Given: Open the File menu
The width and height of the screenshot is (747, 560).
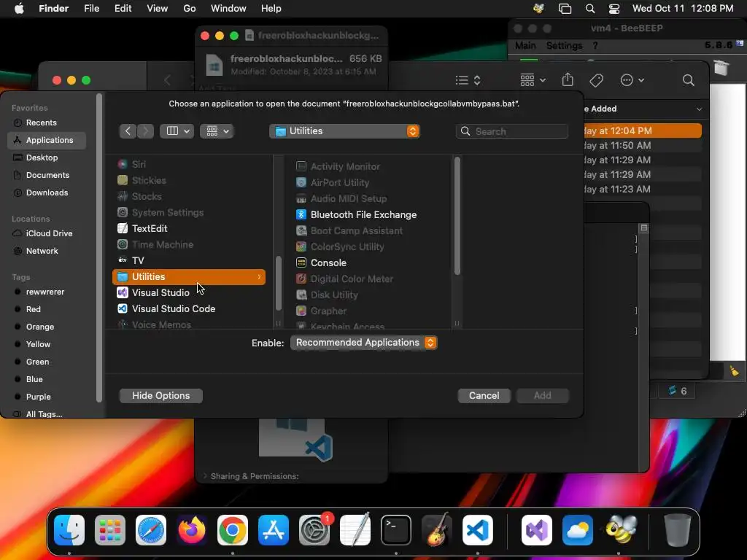Looking at the screenshot, I should 91,9.
